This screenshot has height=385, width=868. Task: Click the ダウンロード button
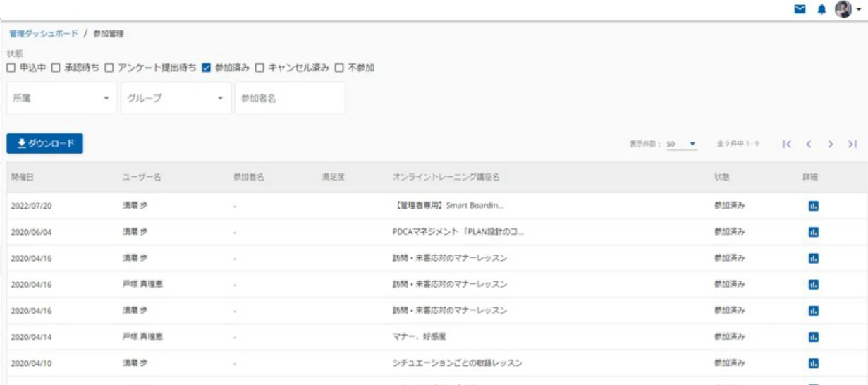(x=45, y=144)
